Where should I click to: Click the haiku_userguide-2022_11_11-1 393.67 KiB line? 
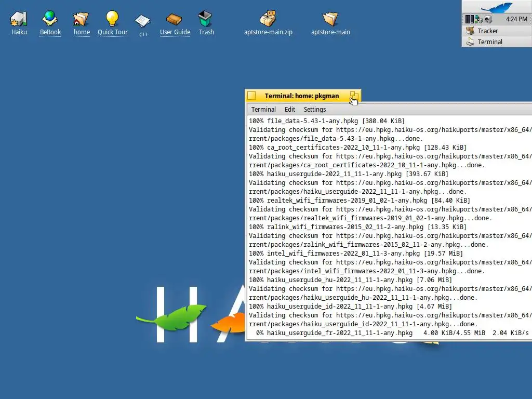(x=349, y=174)
